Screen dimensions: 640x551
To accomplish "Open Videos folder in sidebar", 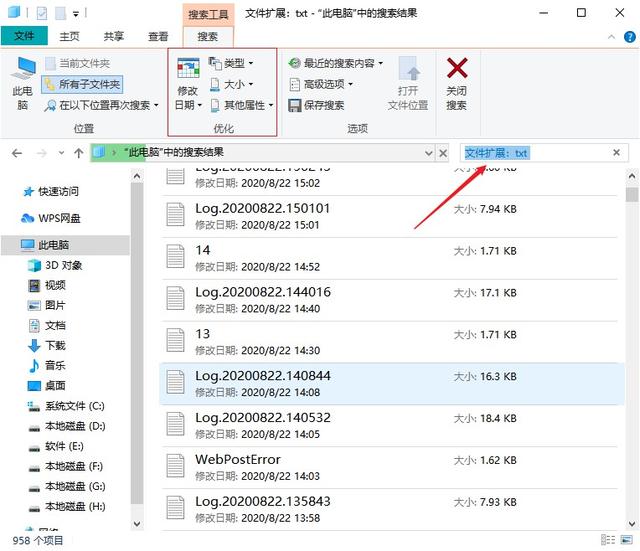I will pyautogui.click(x=47, y=285).
